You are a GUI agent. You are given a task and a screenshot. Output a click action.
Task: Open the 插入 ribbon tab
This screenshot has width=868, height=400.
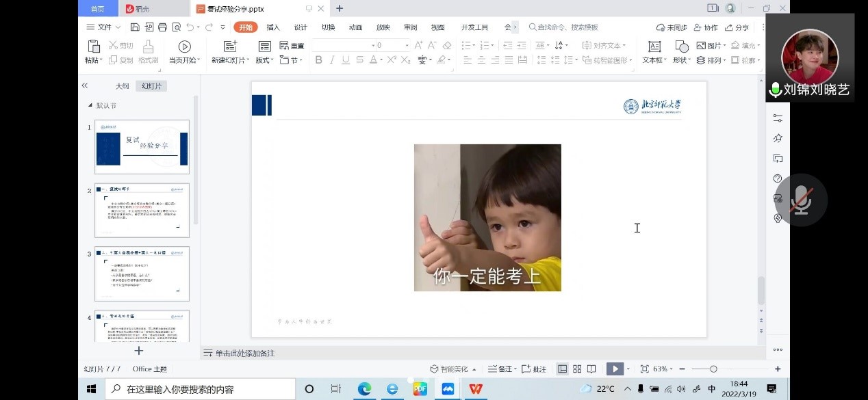pyautogui.click(x=273, y=27)
